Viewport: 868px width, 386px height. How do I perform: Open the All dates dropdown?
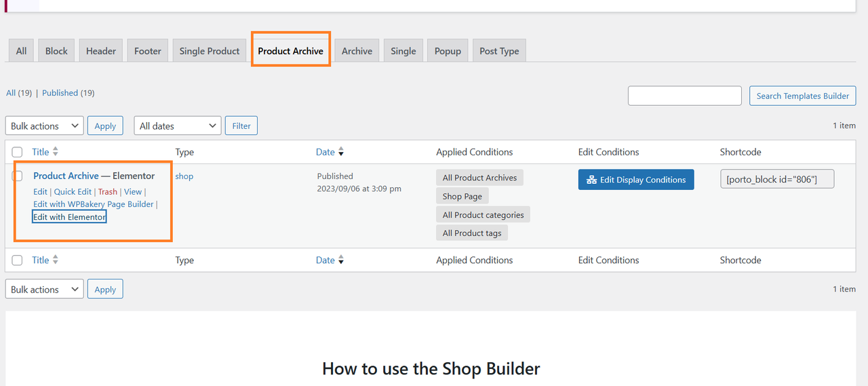point(178,126)
